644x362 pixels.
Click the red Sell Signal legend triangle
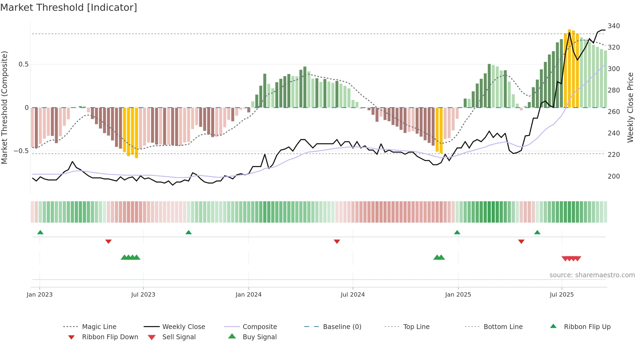coord(152,337)
